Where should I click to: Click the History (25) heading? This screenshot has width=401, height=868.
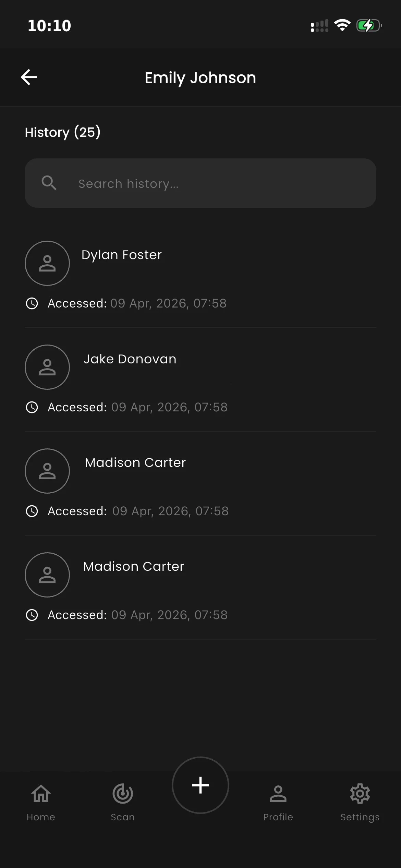pyautogui.click(x=63, y=132)
